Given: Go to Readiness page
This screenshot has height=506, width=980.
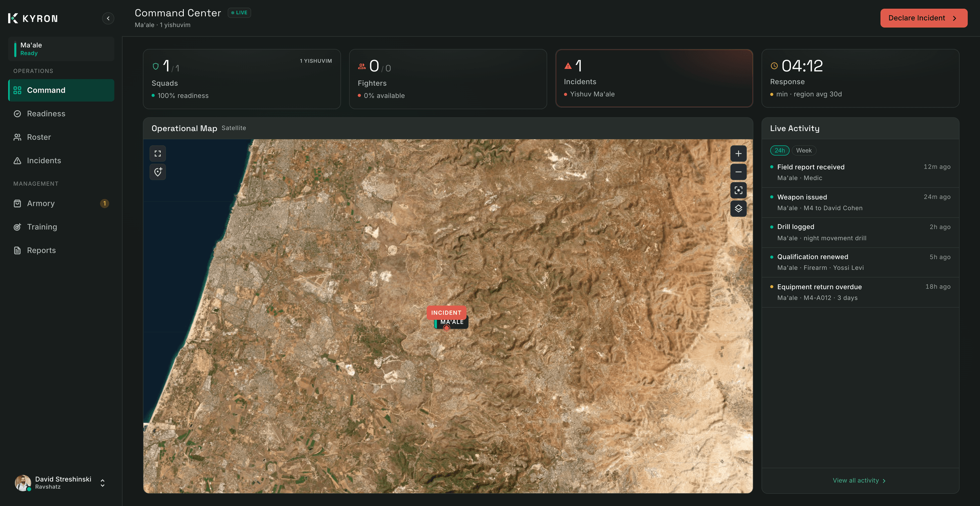Looking at the screenshot, I should (x=61, y=113).
